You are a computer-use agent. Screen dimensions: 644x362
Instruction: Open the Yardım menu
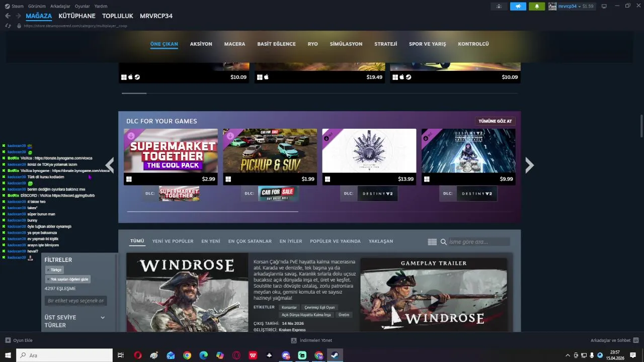(x=101, y=6)
